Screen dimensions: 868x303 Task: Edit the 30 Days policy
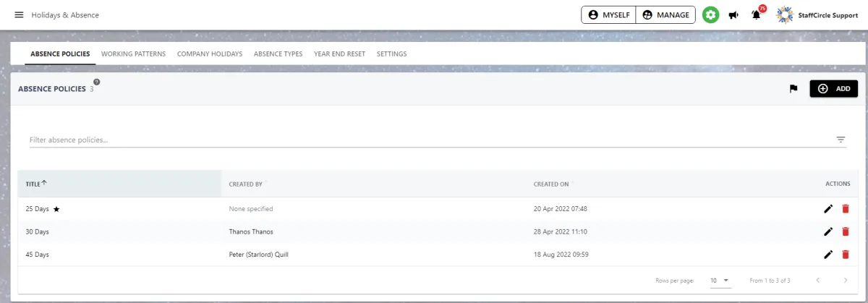(x=828, y=231)
